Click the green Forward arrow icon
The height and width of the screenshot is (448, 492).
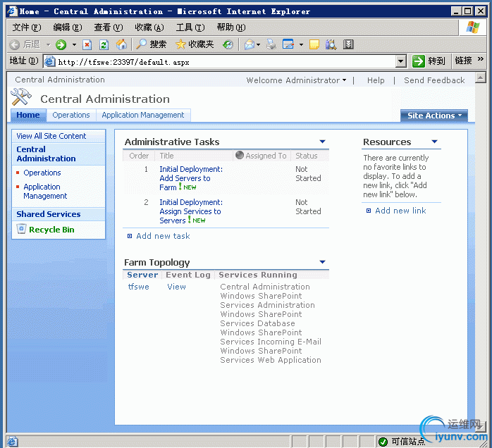61,44
